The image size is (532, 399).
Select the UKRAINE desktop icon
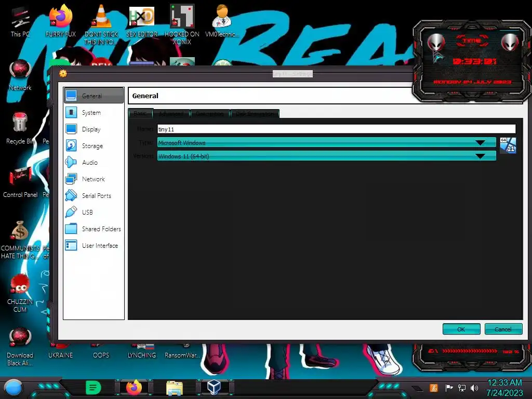[60, 352]
